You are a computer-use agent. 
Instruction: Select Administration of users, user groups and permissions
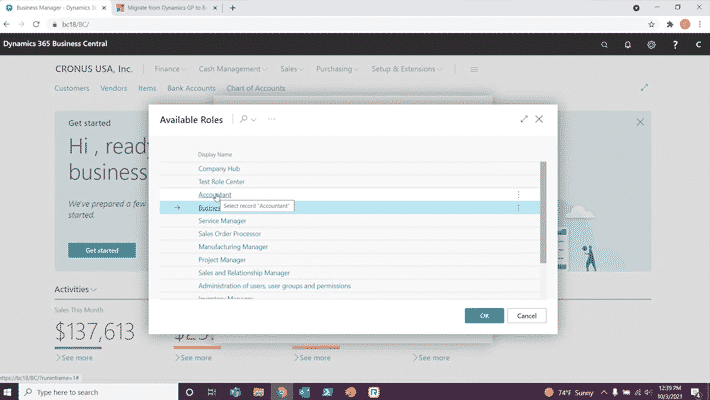pyautogui.click(x=274, y=286)
